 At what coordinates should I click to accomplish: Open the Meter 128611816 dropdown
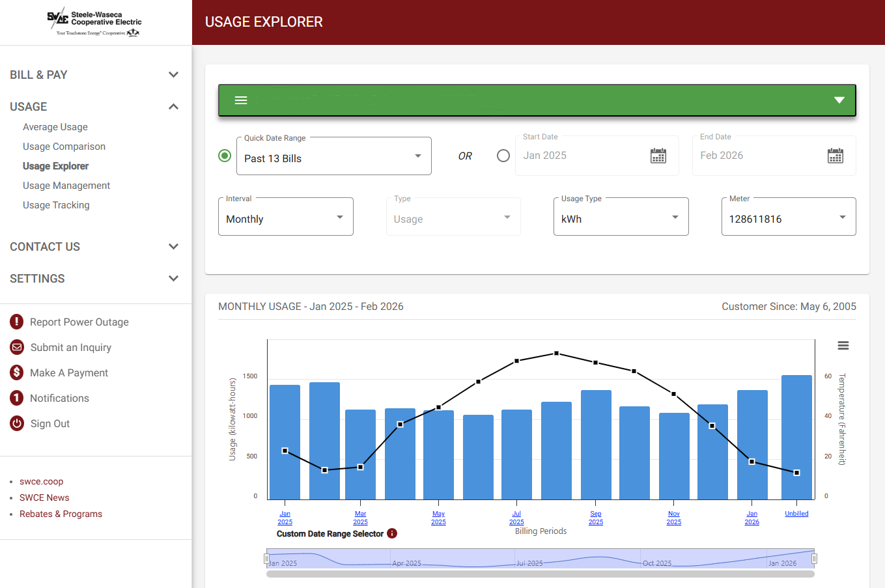tap(788, 216)
